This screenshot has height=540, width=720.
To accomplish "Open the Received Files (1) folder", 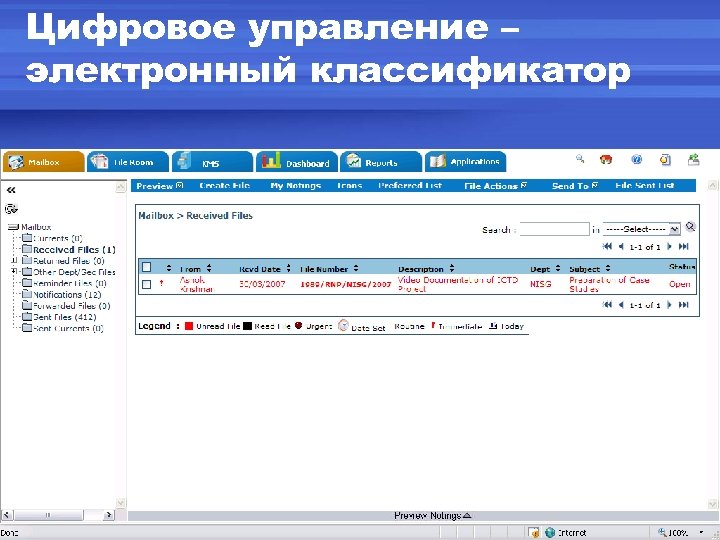I will [69, 250].
